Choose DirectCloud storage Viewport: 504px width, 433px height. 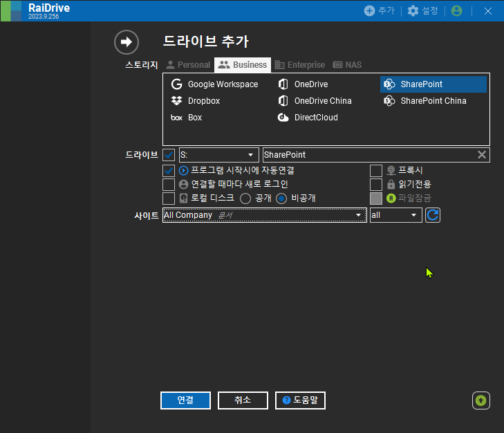coord(308,118)
